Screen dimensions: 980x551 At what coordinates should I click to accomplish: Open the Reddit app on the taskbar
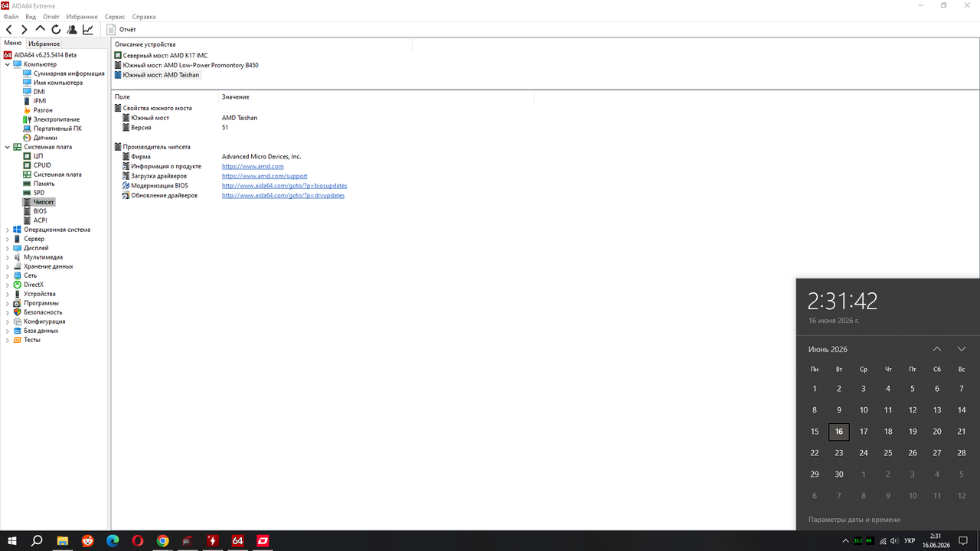(x=88, y=541)
